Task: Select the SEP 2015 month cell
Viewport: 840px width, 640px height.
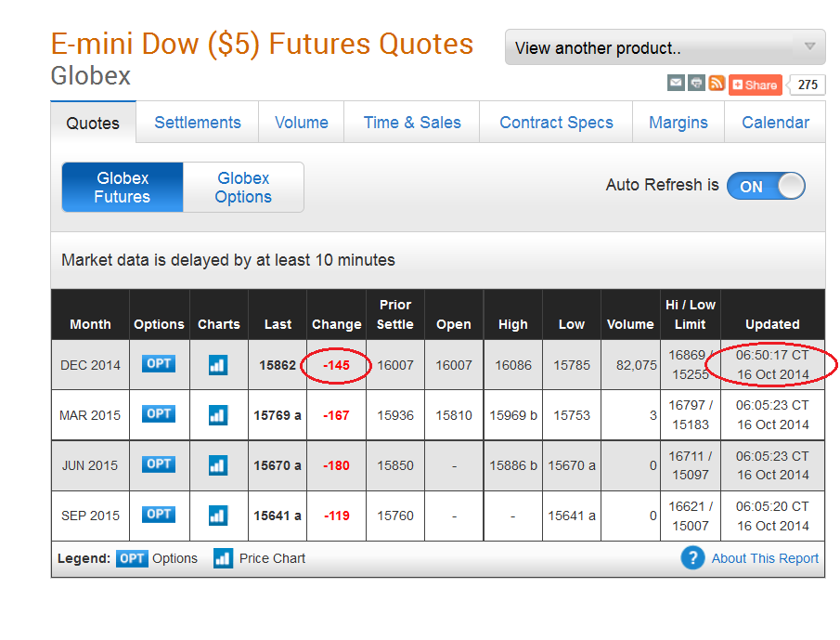Action: coord(90,516)
